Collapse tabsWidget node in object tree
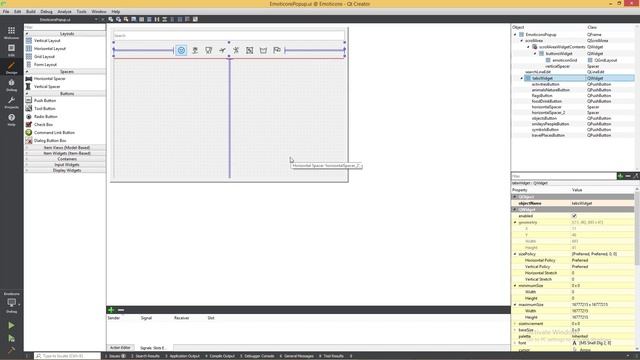640x360 pixels. [x=522, y=78]
